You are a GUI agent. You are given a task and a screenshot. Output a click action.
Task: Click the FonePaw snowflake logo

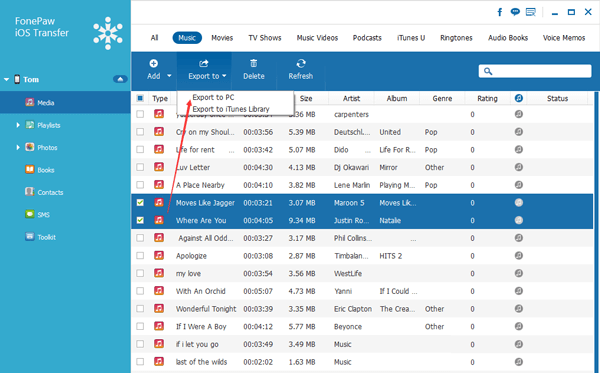tap(108, 33)
